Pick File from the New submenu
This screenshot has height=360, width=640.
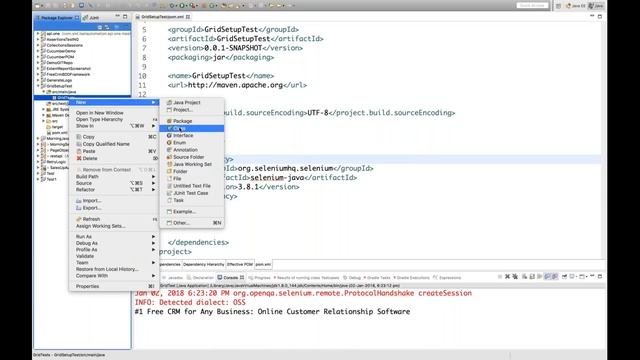(x=191, y=179)
